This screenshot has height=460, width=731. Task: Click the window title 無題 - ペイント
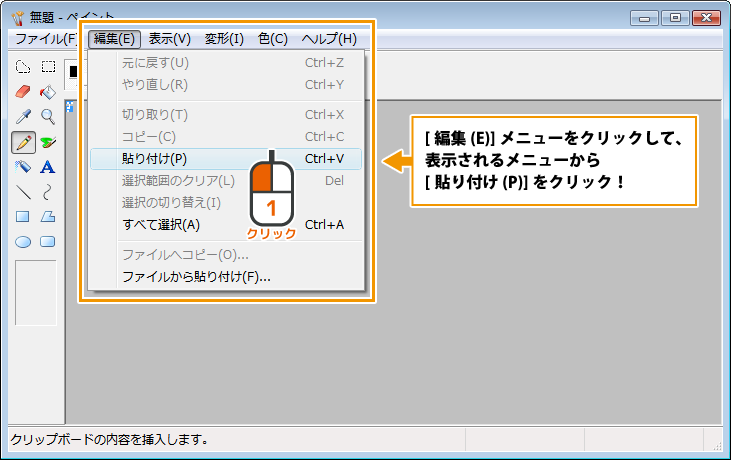pos(71,18)
